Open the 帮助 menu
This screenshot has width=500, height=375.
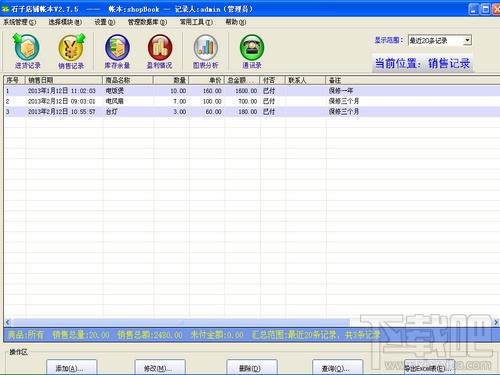(x=236, y=22)
